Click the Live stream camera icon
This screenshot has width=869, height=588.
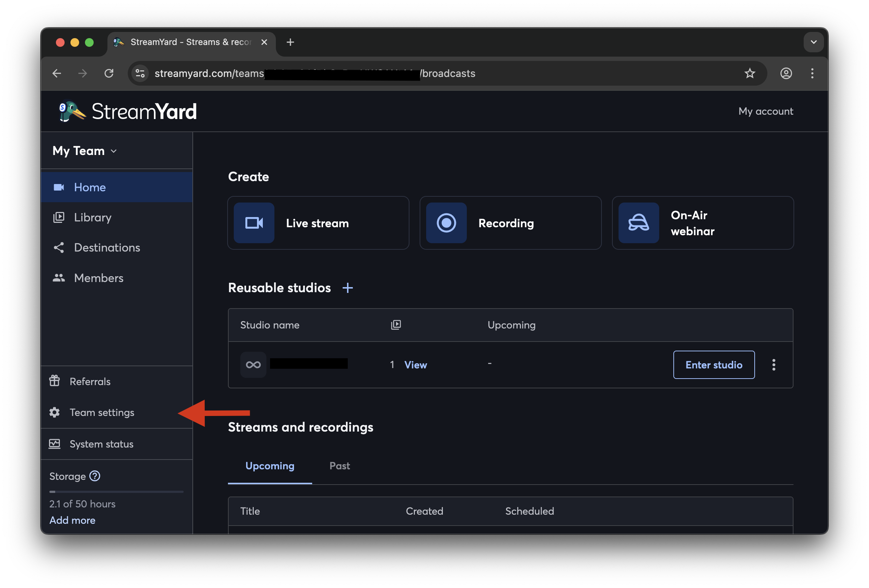[x=254, y=223]
